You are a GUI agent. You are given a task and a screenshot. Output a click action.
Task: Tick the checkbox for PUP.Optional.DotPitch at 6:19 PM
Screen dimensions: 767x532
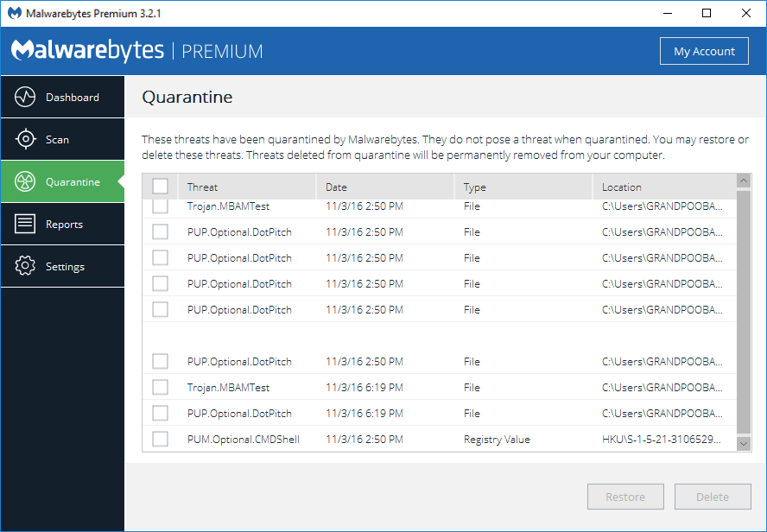160,413
